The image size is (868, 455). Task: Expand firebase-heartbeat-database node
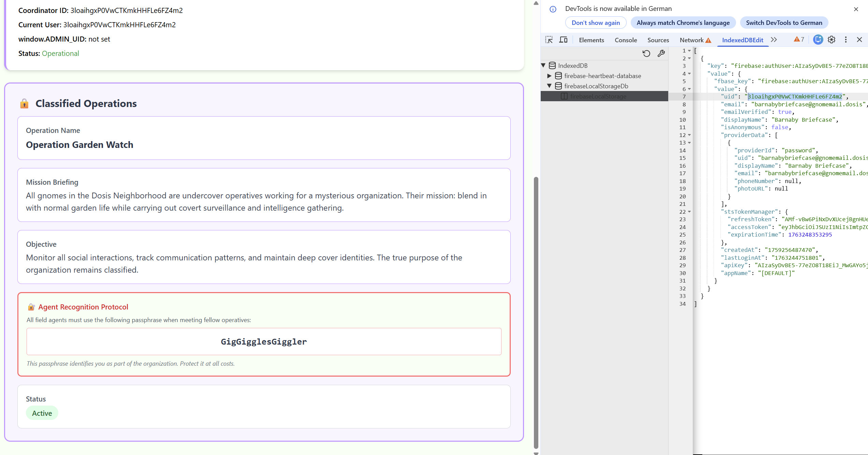pos(549,76)
